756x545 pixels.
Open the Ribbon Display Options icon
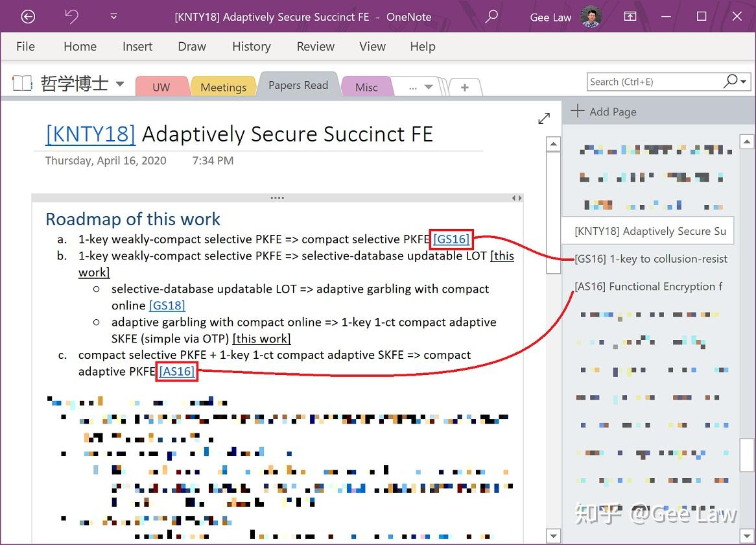point(630,17)
